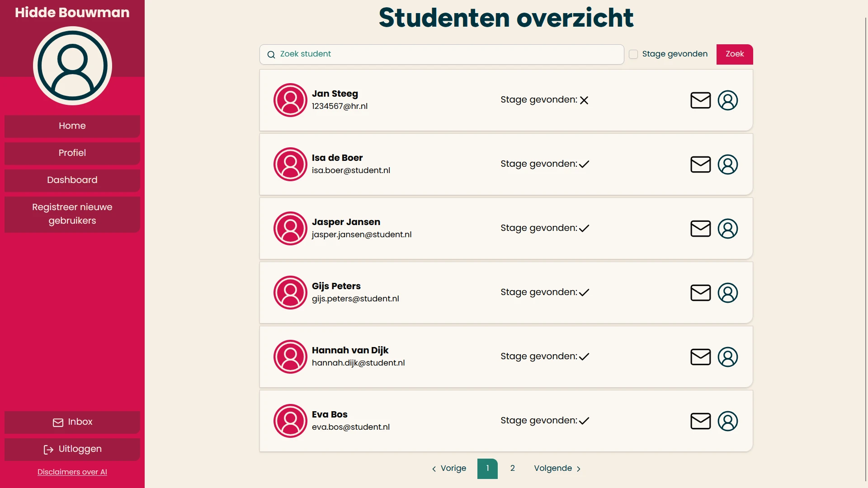This screenshot has height=488, width=868.
Task: Click the checkmark on Eva Bos's stage status
Action: tap(584, 421)
